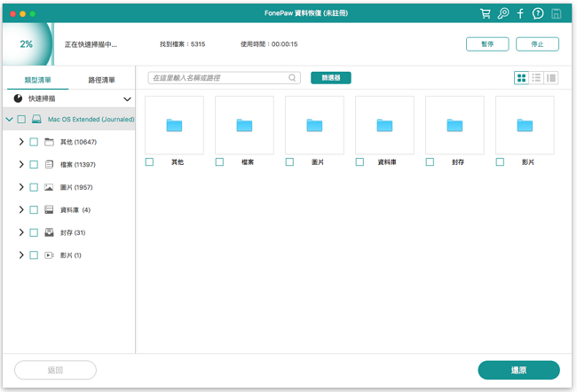Image resolution: width=577 pixels, height=392 pixels.
Task: Switch to detail column view
Action: point(551,78)
